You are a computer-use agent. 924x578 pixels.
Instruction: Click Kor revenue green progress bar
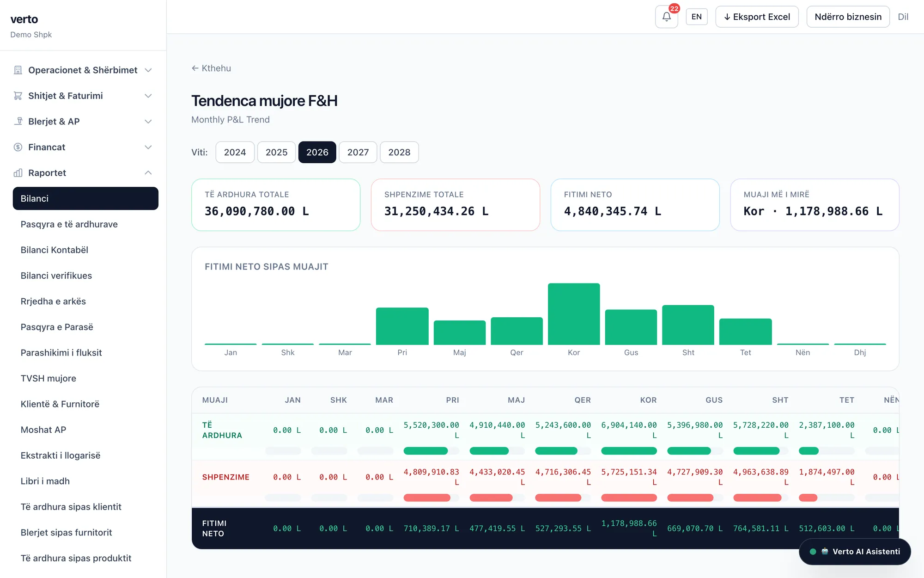629,451
